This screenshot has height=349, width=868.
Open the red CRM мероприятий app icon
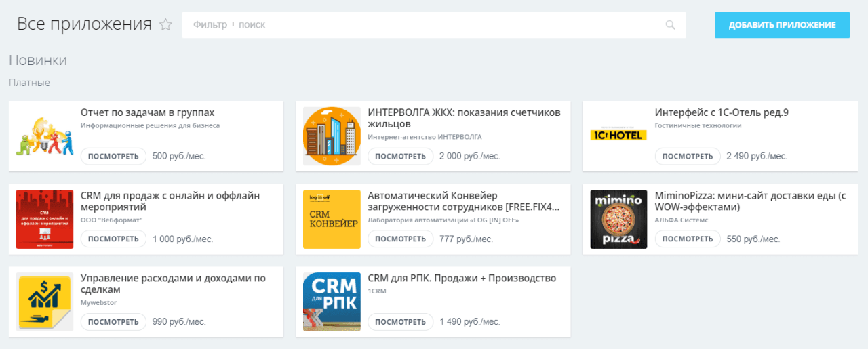tap(44, 219)
